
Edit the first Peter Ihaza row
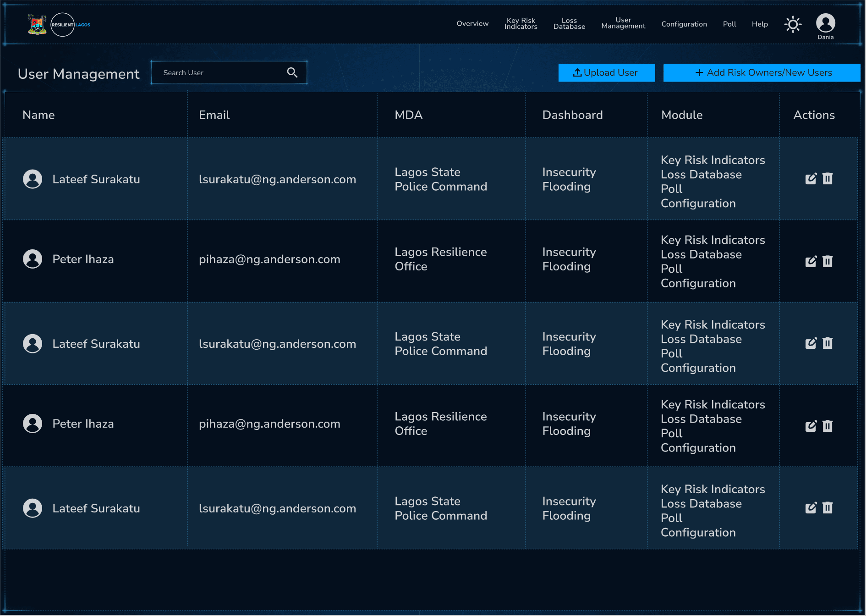click(x=811, y=261)
